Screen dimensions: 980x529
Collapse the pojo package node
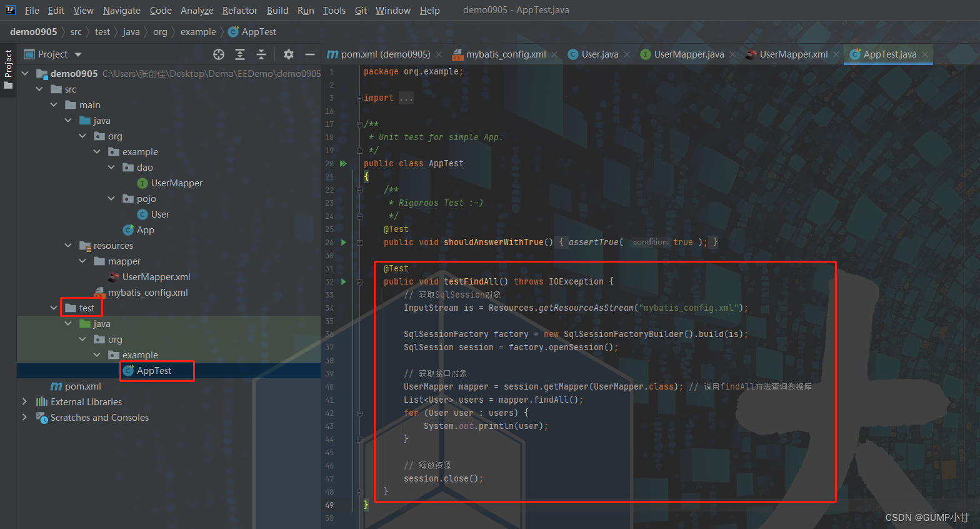(111, 199)
